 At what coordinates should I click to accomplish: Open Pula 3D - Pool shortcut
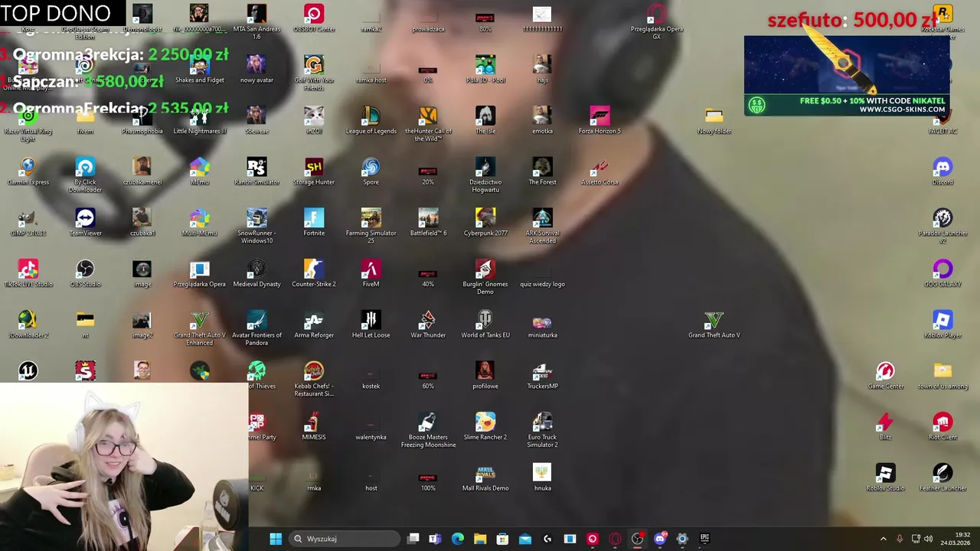pyautogui.click(x=485, y=69)
